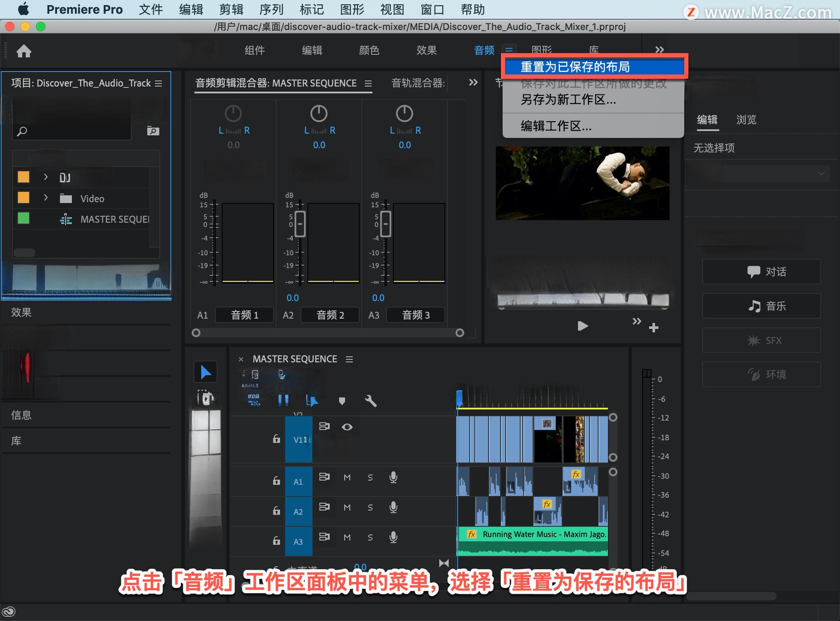
Task: Click voice-over record microphone on A2
Action: pos(393,507)
